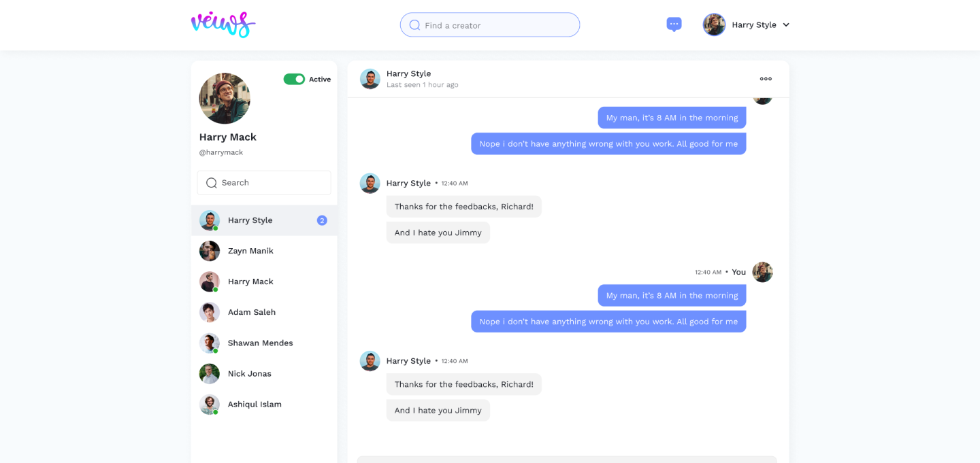
Task: Click the search icon in contacts search
Action: click(x=212, y=183)
